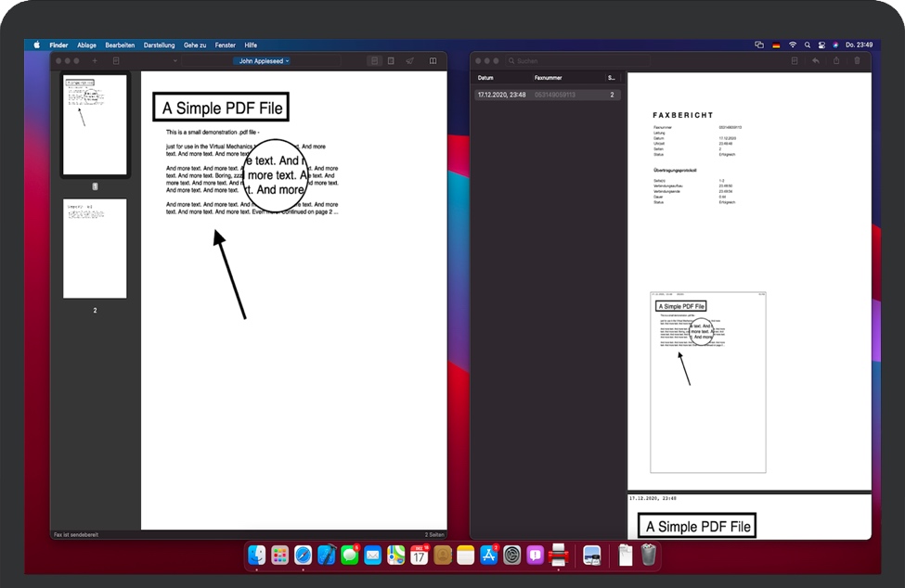905x588 pixels.
Task: Open Xcode from the Dock
Action: (x=327, y=556)
